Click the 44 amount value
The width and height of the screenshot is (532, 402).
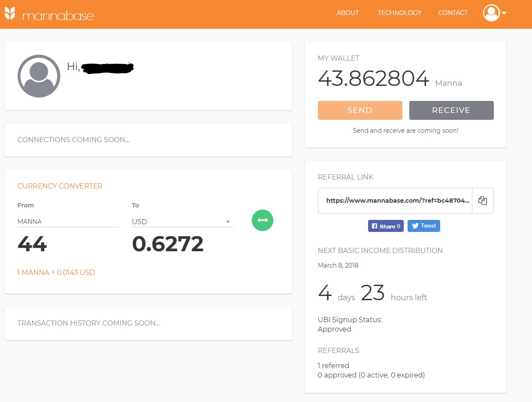point(32,244)
